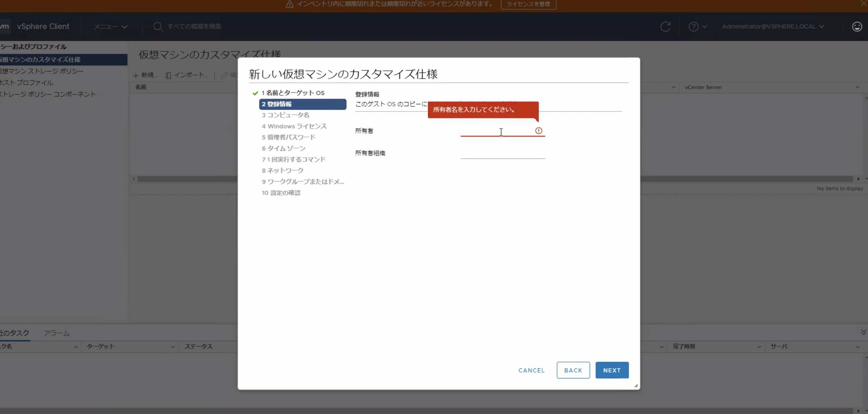Image resolution: width=868 pixels, height=414 pixels.
Task: Click the search magnifier in the top bar
Action: pyautogui.click(x=158, y=26)
